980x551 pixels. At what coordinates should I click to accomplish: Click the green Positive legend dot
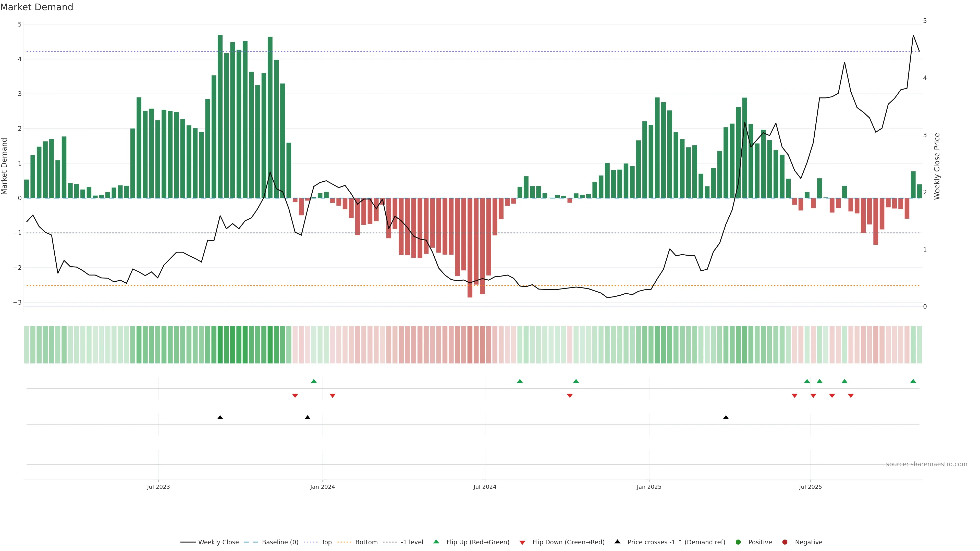pos(738,542)
